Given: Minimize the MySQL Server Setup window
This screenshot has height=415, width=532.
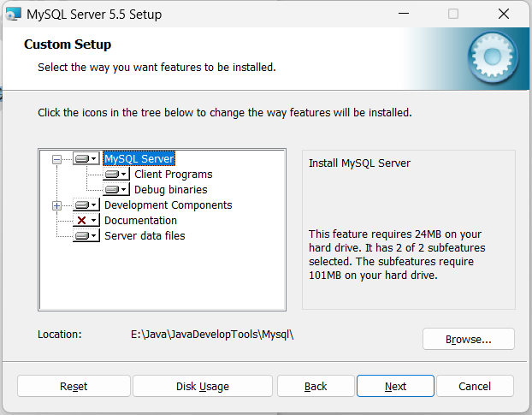Looking at the screenshot, I should [404, 14].
